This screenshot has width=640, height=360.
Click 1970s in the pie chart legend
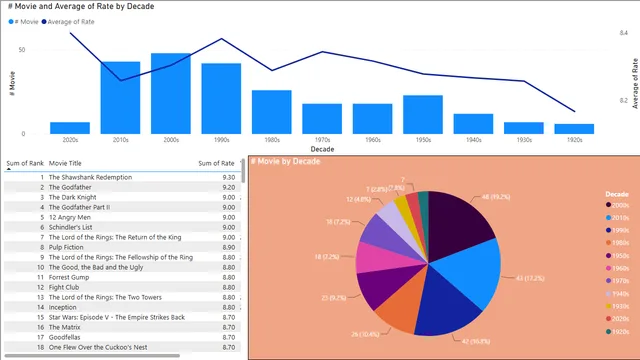pyautogui.click(x=618, y=281)
